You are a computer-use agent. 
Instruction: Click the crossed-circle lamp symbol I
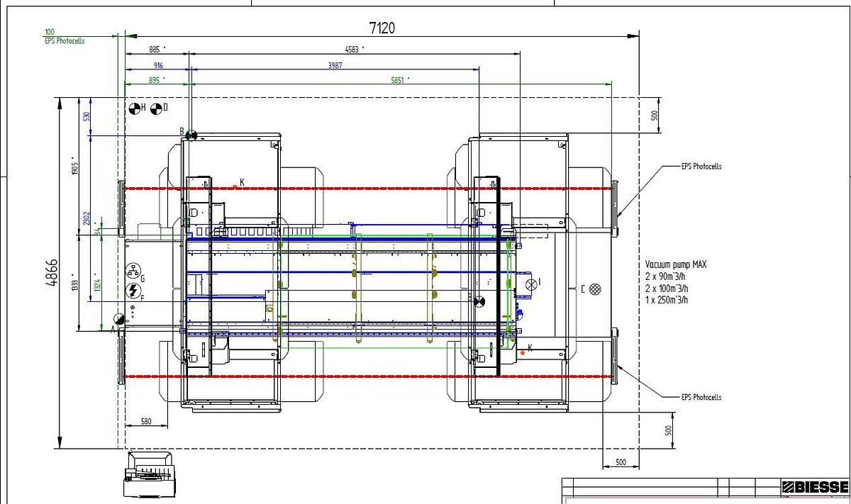[530, 283]
